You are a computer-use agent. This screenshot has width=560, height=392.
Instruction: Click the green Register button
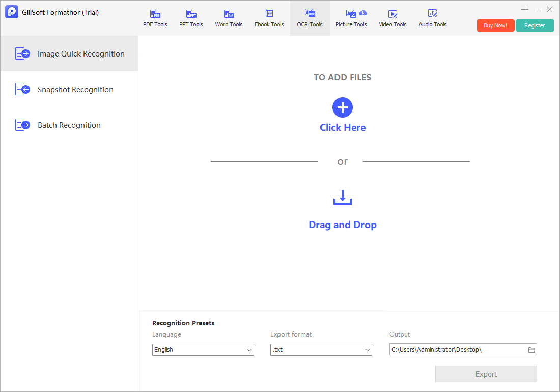(535, 25)
